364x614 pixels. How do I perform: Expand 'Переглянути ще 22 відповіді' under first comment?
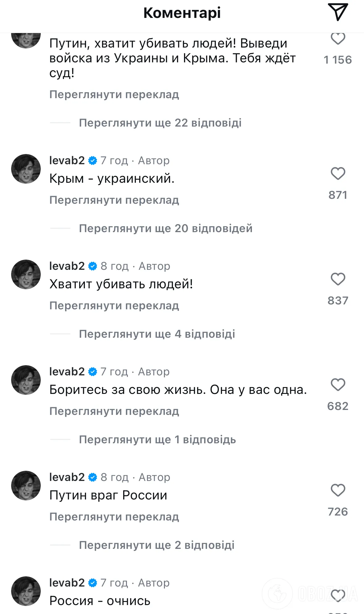(160, 123)
